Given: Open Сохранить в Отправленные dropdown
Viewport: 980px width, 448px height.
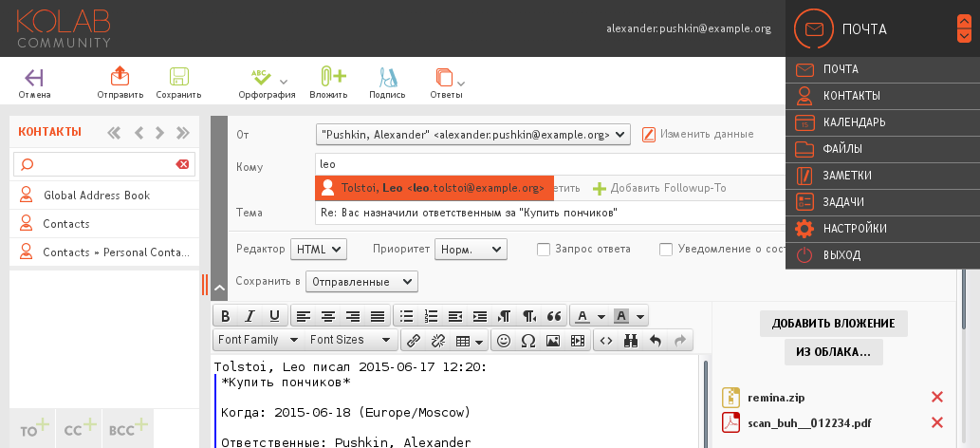Looking at the screenshot, I should click(361, 282).
